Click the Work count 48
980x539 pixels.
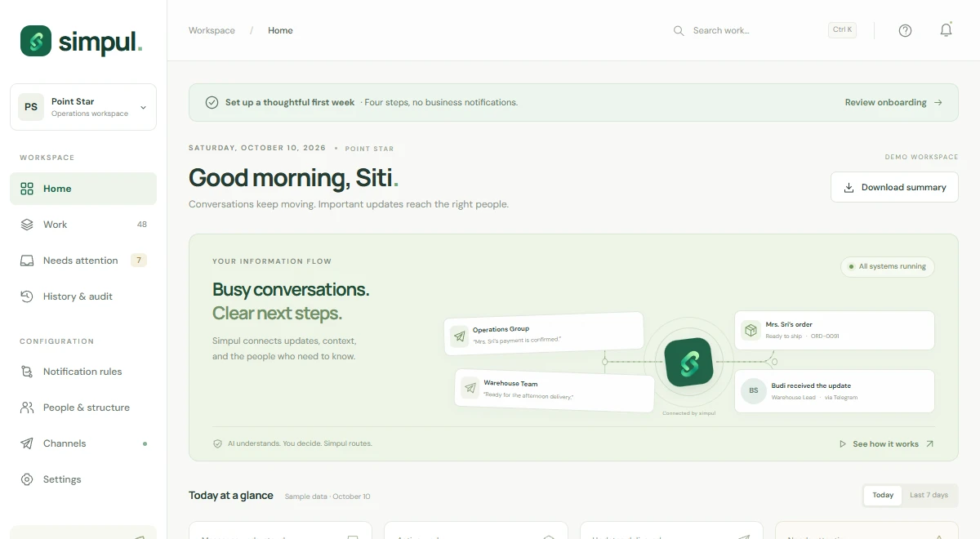(x=142, y=225)
